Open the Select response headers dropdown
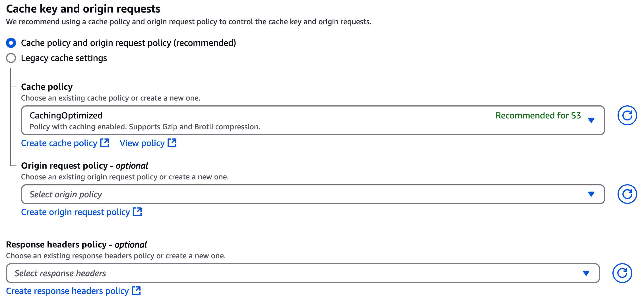This screenshot has height=303, width=644. point(303,273)
